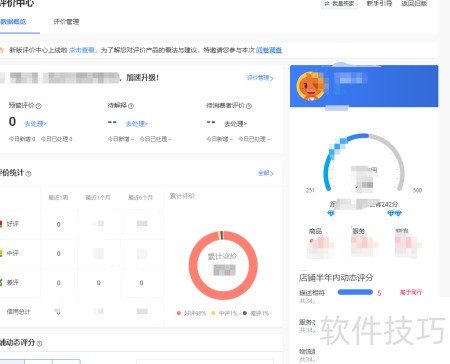This screenshot has width=450, height=364.
Task: Click the 描述相符 blue score bar
Action: pos(355,292)
